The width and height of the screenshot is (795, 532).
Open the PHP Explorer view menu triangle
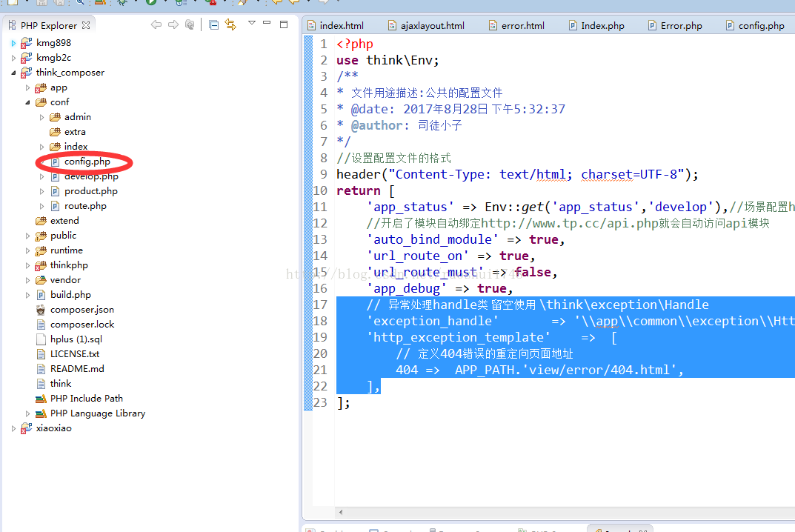(x=251, y=23)
